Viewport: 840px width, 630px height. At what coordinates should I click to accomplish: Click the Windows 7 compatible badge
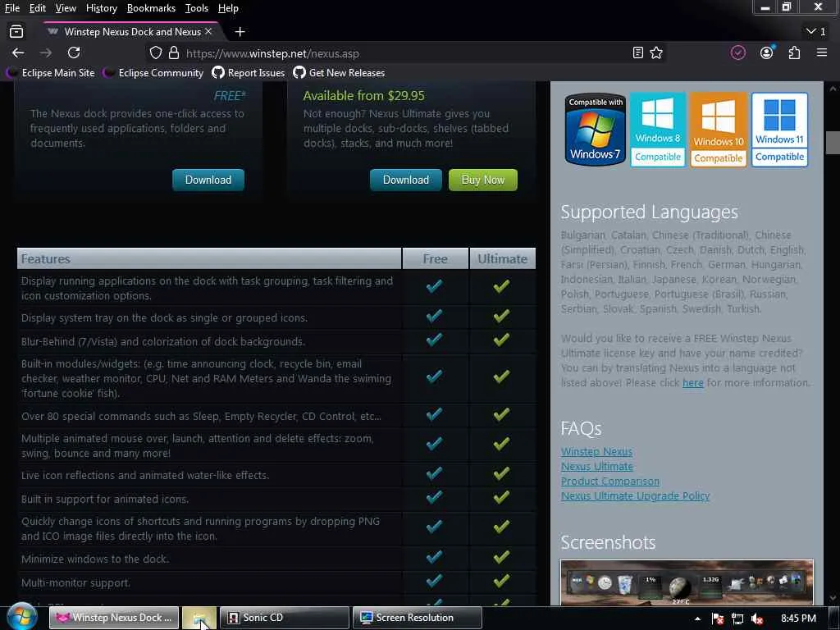[596, 130]
